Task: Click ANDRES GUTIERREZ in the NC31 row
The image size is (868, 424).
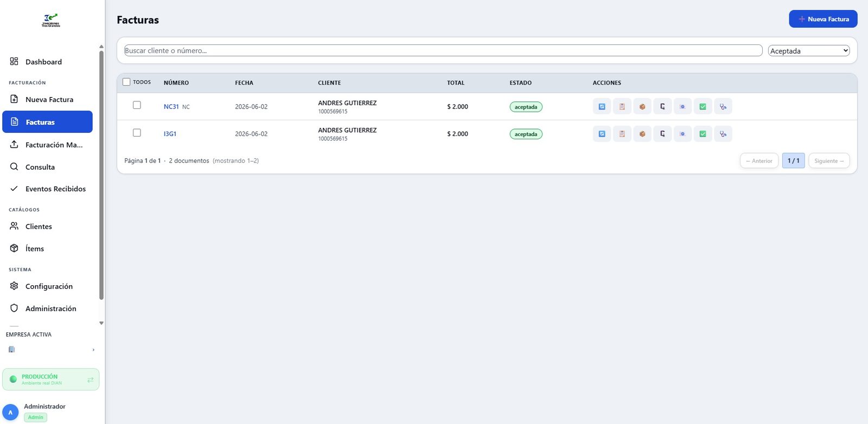Action: point(347,103)
